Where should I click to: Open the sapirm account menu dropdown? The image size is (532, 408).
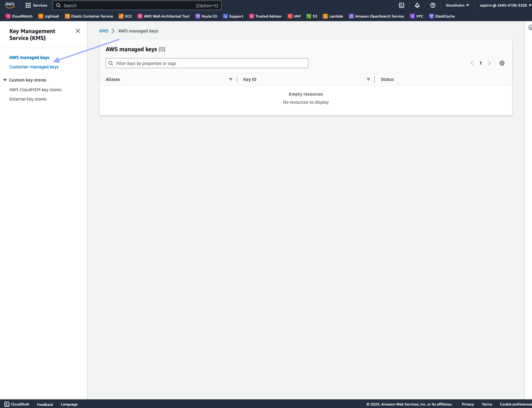click(x=505, y=5)
